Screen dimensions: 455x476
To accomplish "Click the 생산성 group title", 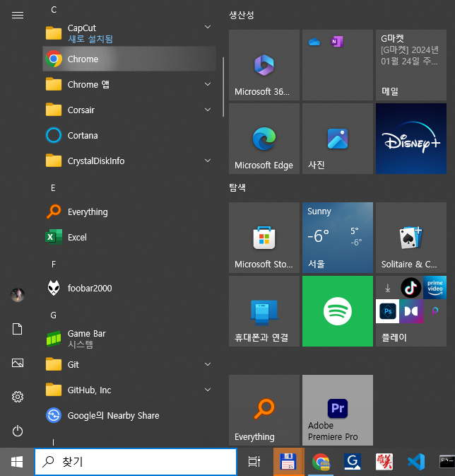I will tap(242, 15).
